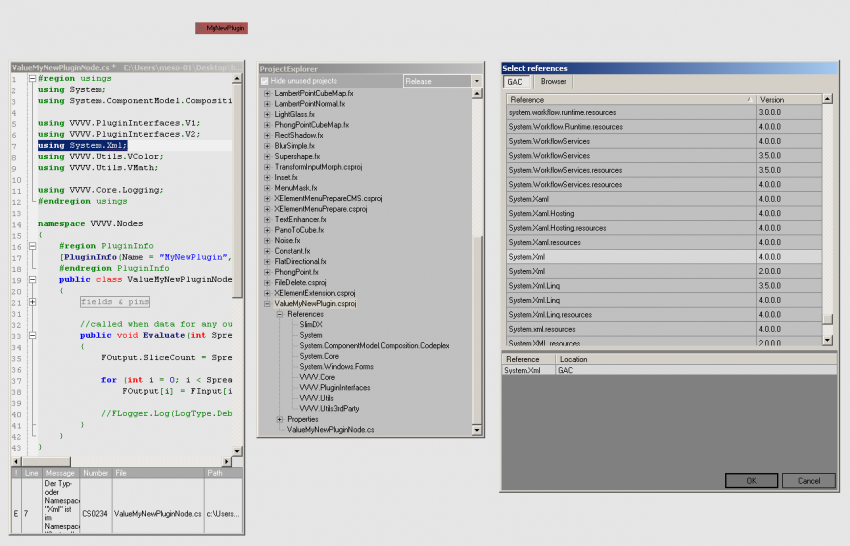Select System.Core reference in tree
The height and width of the screenshot is (546, 850).
tap(319, 356)
